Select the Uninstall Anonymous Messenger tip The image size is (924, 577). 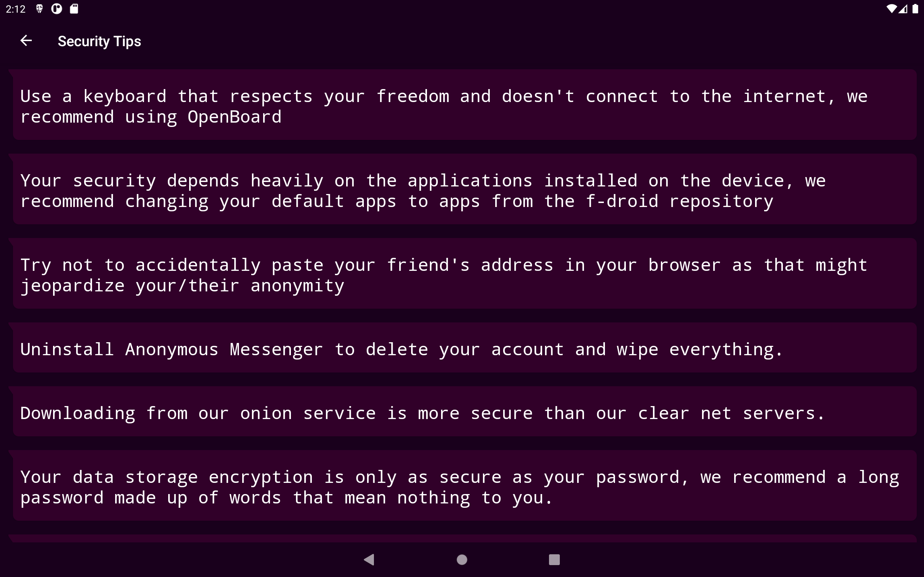coord(464,348)
